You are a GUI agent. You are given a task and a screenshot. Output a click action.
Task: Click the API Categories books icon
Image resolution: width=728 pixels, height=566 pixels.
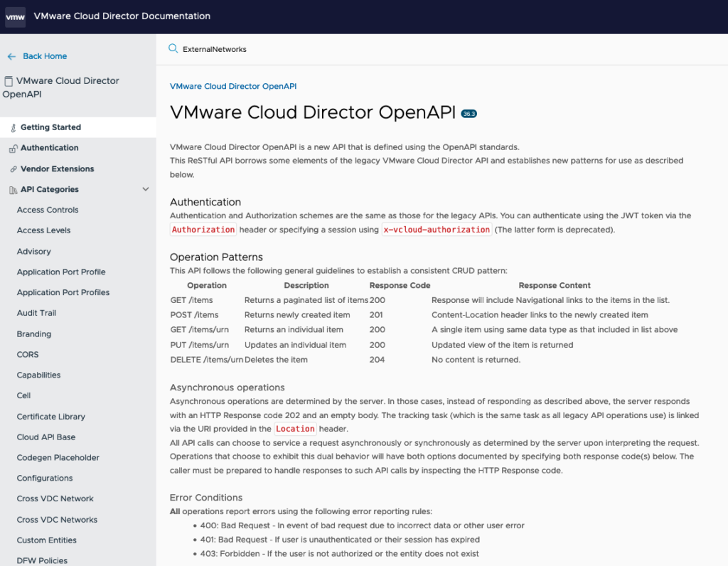point(14,189)
